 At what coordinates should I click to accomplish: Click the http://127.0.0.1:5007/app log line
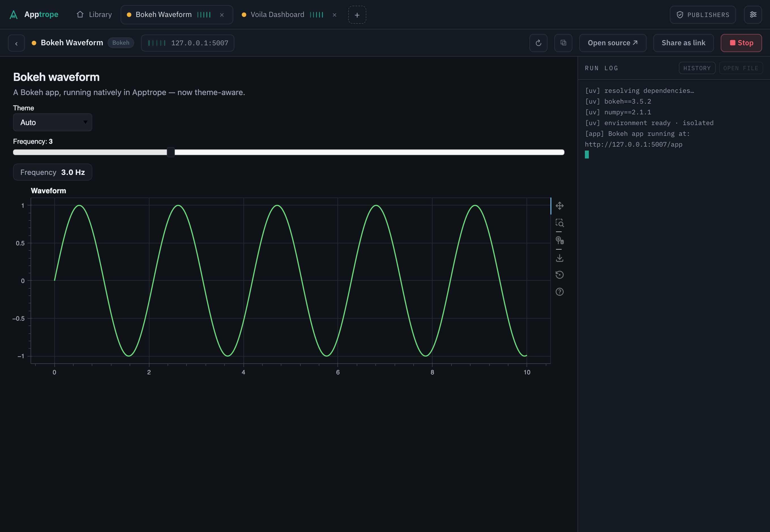pos(634,144)
